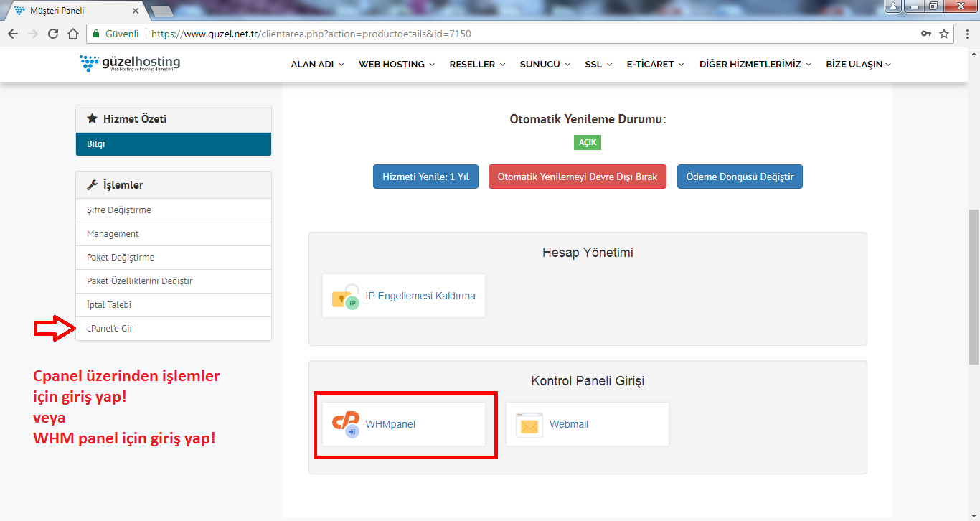
Task: Expand E-TİCARET menu
Action: pyautogui.click(x=655, y=64)
